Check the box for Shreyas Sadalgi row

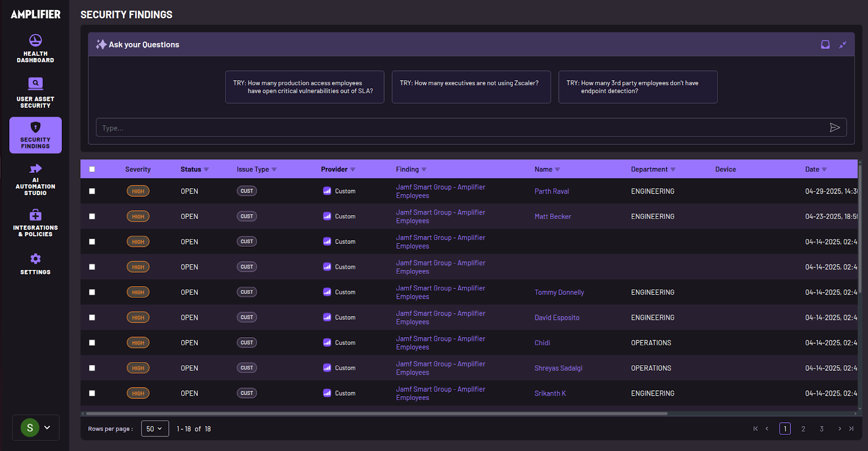coord(92,368)
